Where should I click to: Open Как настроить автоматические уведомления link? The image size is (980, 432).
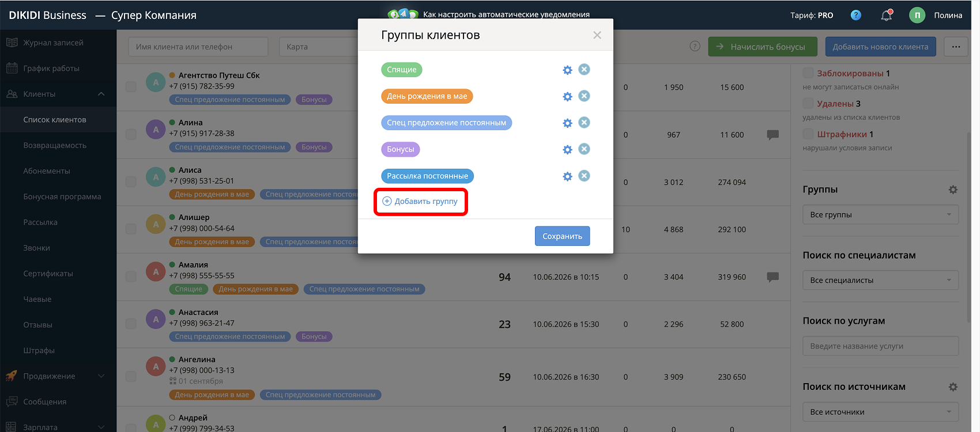point(506,14)
